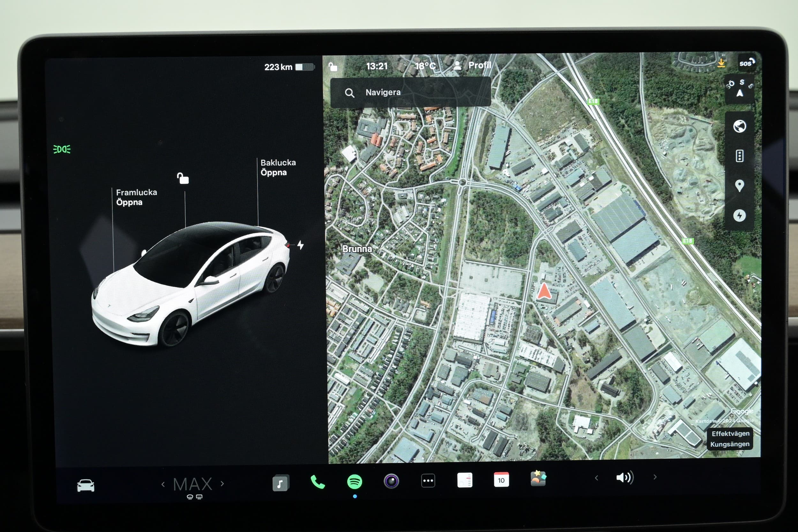Show charging stations on map
The height and width of the screenshot is (532, 798).
(739, 215)
